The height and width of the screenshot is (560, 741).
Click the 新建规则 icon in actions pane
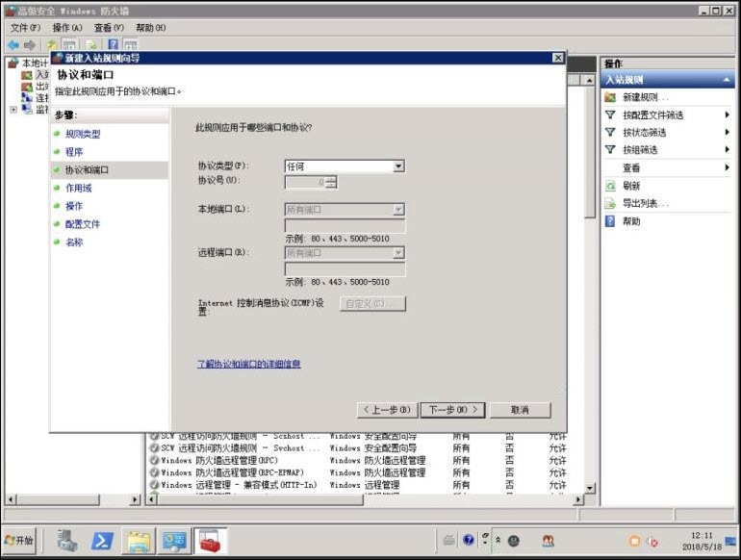pyautogui.click(x=610, y=97)
